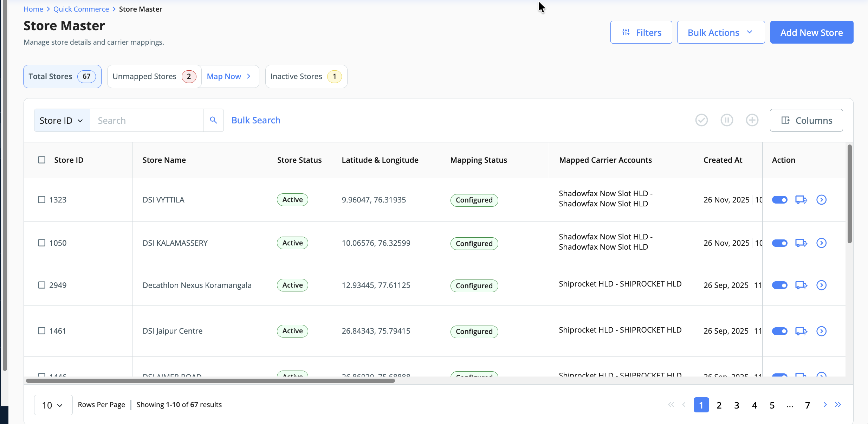Open details arrow for DSI Jaipur Centre

pos(821,331)
